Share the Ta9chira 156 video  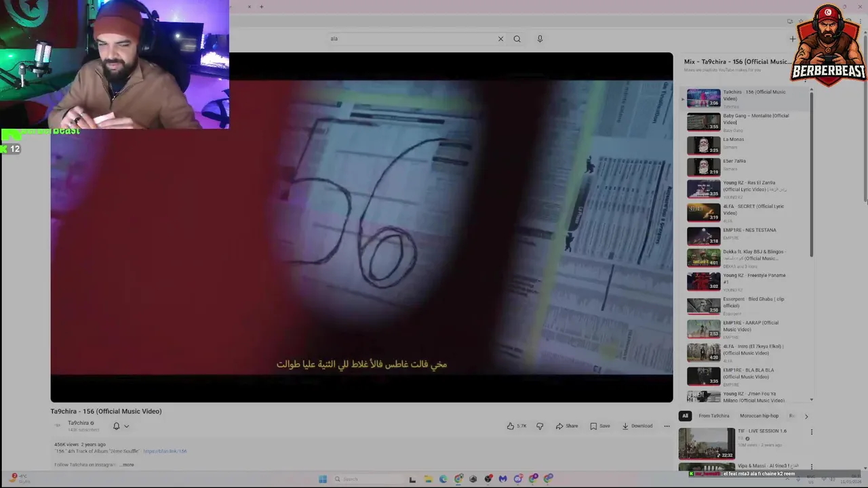pos(567,426)
